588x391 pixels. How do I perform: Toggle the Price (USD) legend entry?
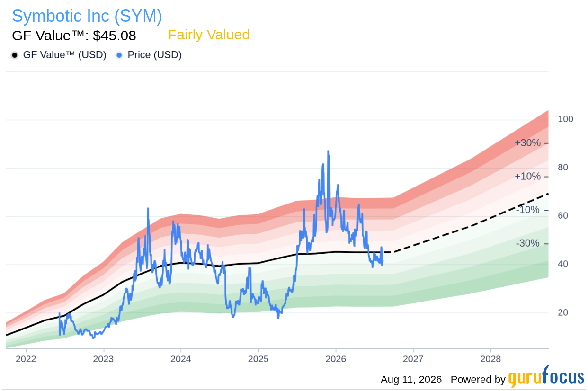click(149, 55)
